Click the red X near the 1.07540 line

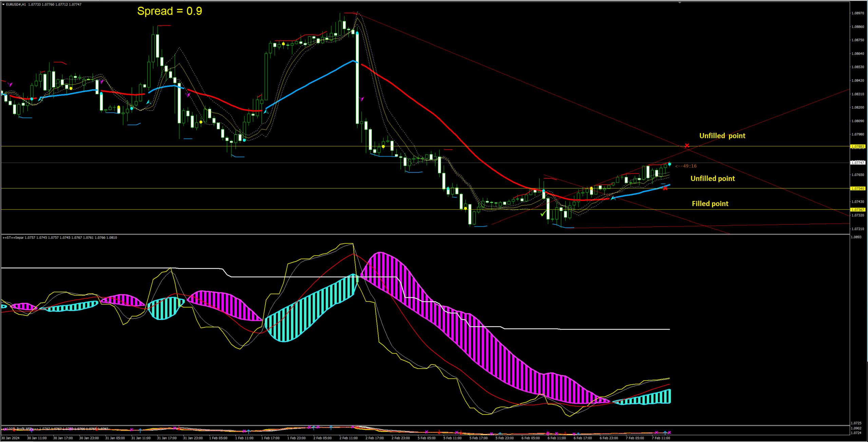665,188
